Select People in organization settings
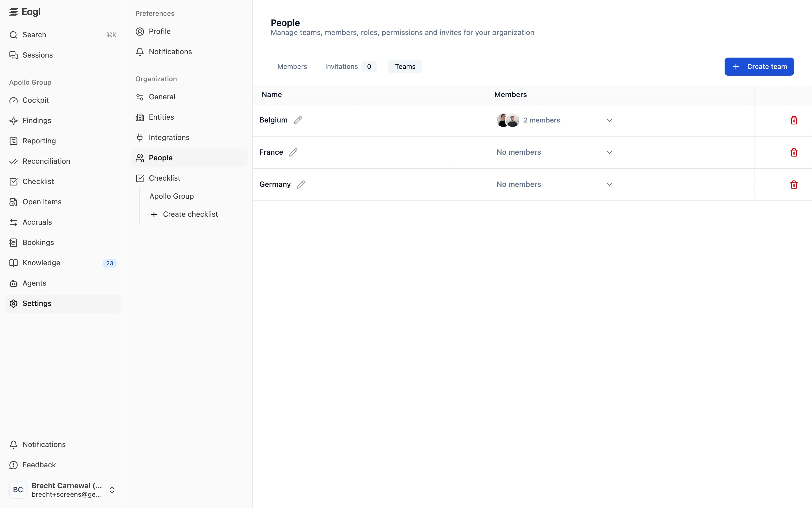The image size is (812, 508). 189,158
